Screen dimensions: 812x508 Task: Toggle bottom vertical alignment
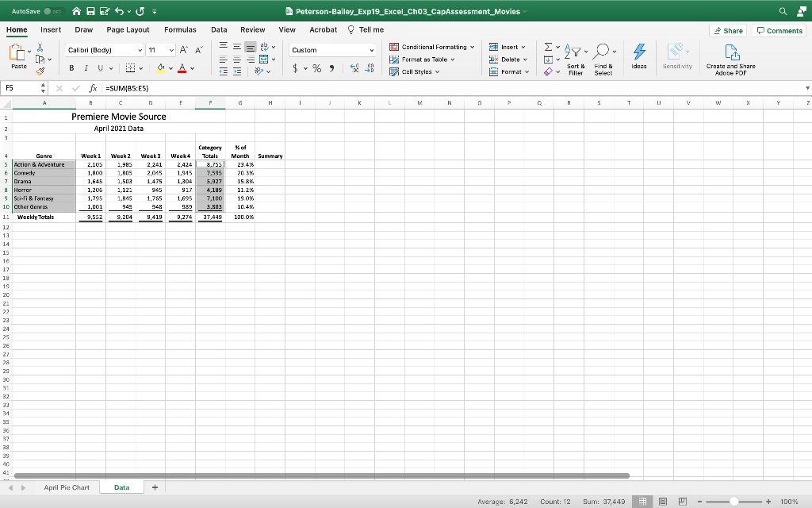(x=250, y=47)
